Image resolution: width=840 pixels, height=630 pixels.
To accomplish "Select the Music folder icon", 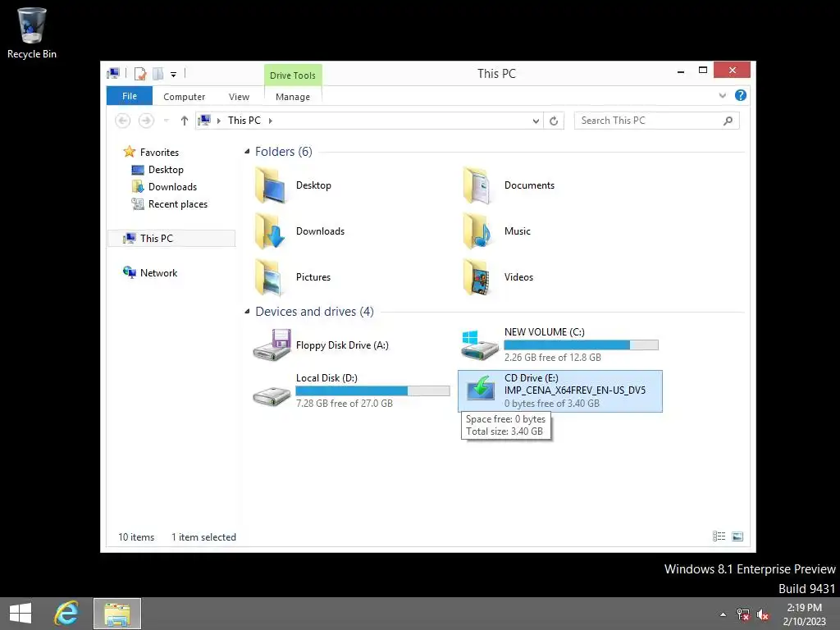I will coord(477,231).
